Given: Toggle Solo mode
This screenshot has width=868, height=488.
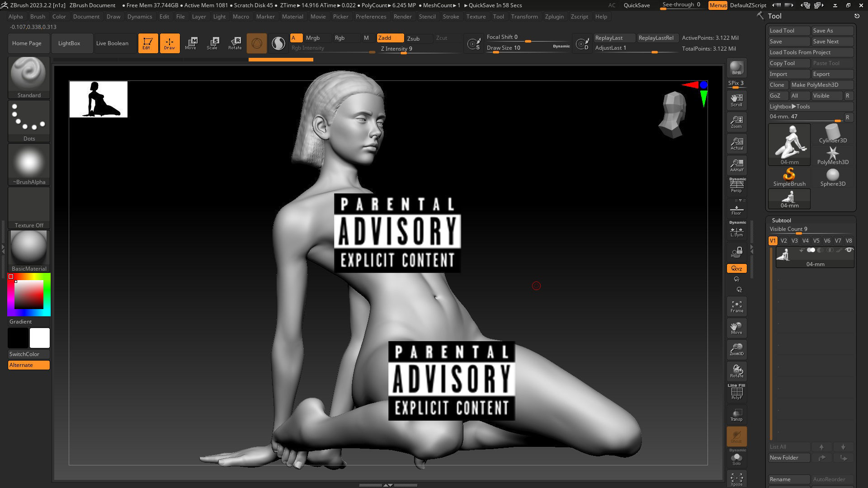Looking at the screenshot, I should click(x=736, y=458).
